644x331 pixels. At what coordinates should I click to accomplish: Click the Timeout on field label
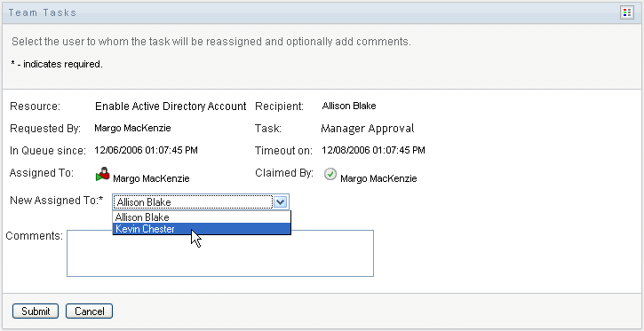tap(283, 151)
